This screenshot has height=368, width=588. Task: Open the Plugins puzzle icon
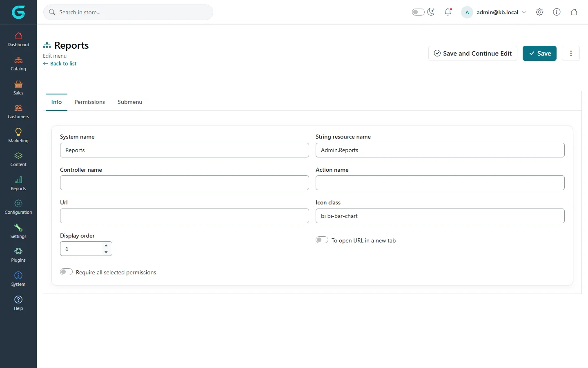pos(18,251)
